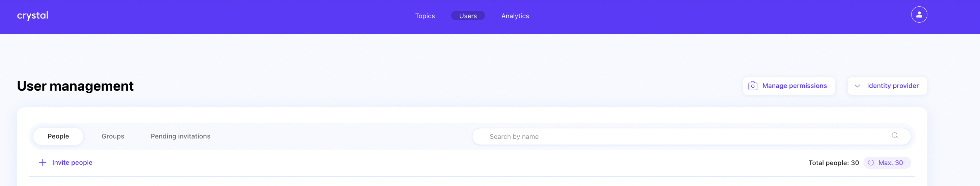Open the user profile avatar menu
This screenshot has width=980, height=186.
click(919, 15)
